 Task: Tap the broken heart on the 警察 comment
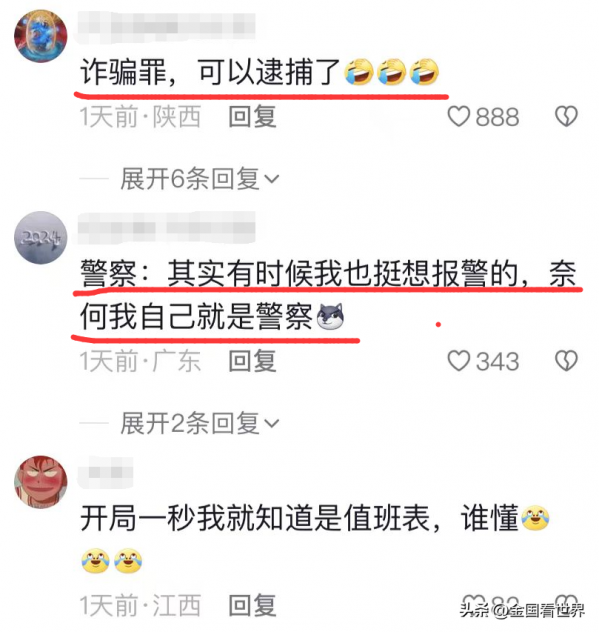pos(567,361)
